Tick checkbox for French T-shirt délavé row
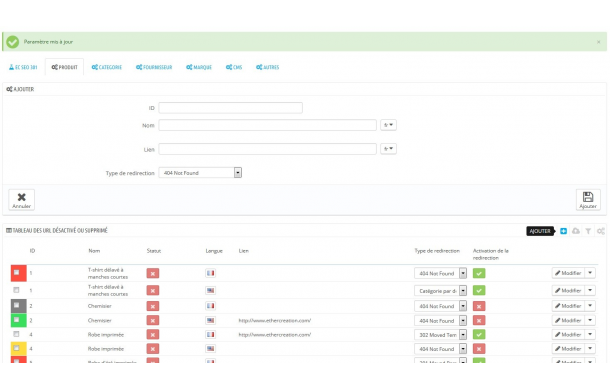610x390 pixels. pos(16,272)
